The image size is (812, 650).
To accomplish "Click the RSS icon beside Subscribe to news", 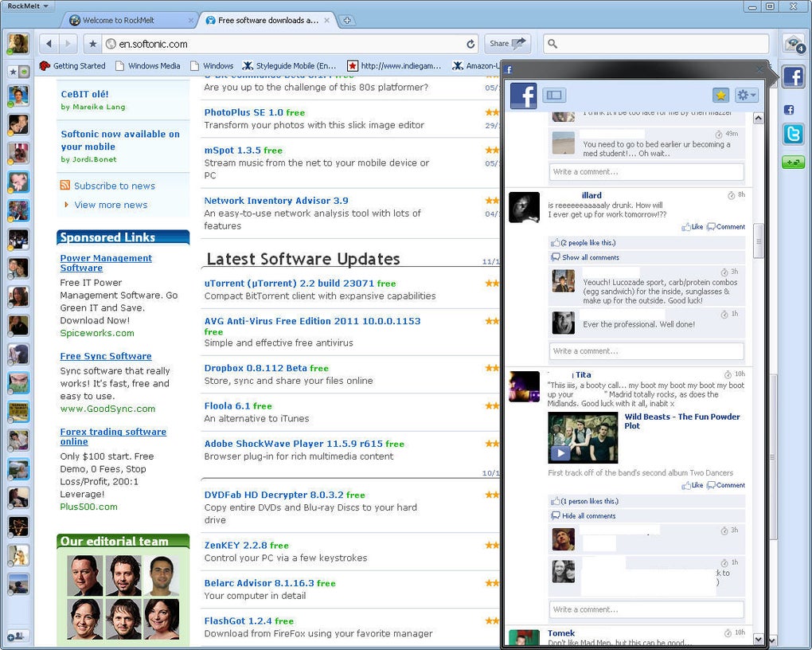I will click(64, 185).
